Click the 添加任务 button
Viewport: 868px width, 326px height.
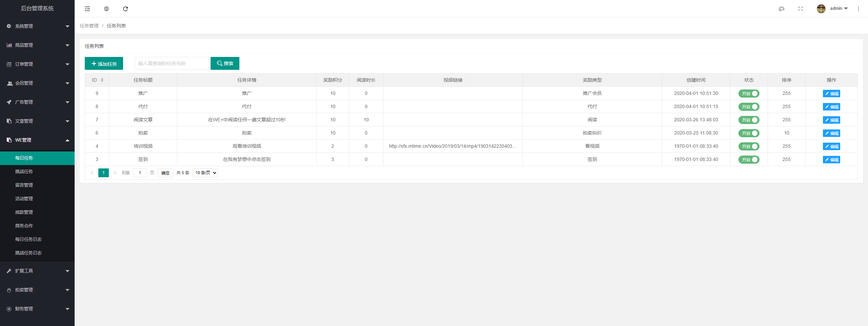click(x=104, y=64)
